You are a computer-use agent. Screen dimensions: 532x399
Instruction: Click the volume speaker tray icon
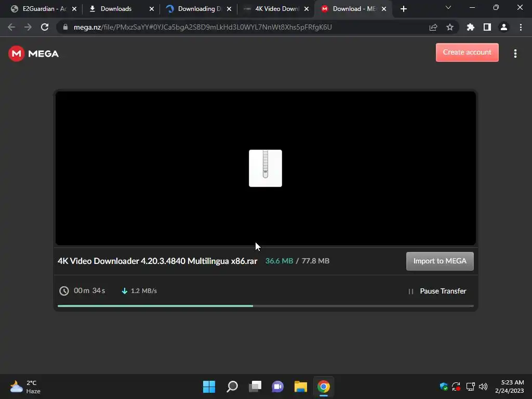pos(483,387)
